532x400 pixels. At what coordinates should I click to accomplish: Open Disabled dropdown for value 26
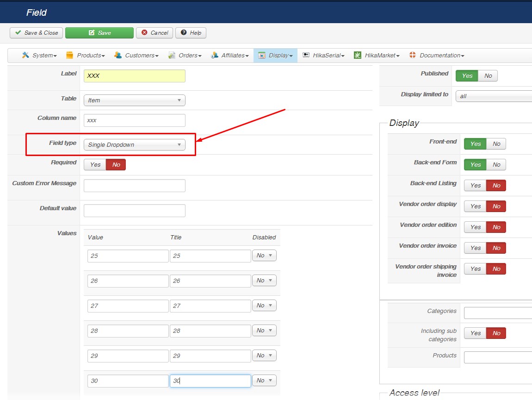[264, 281]
